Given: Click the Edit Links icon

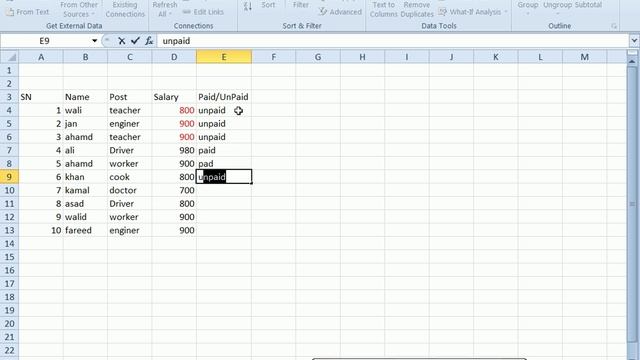Looking at the screenshot, I should [x=187, y=12].
